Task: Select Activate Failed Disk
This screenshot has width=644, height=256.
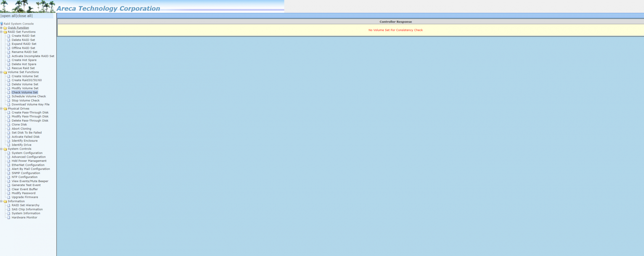Action: (x=26, y=137)
